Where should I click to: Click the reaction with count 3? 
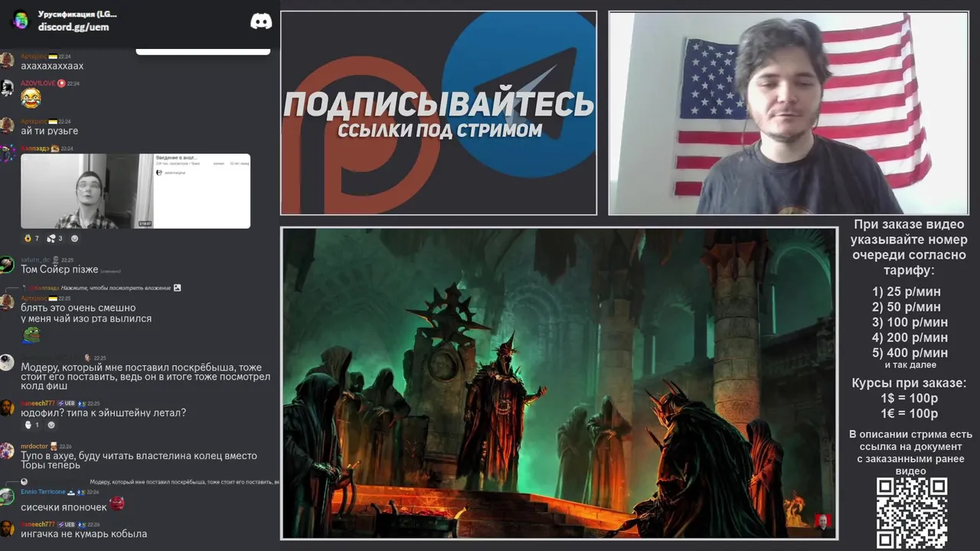point(55,238)
